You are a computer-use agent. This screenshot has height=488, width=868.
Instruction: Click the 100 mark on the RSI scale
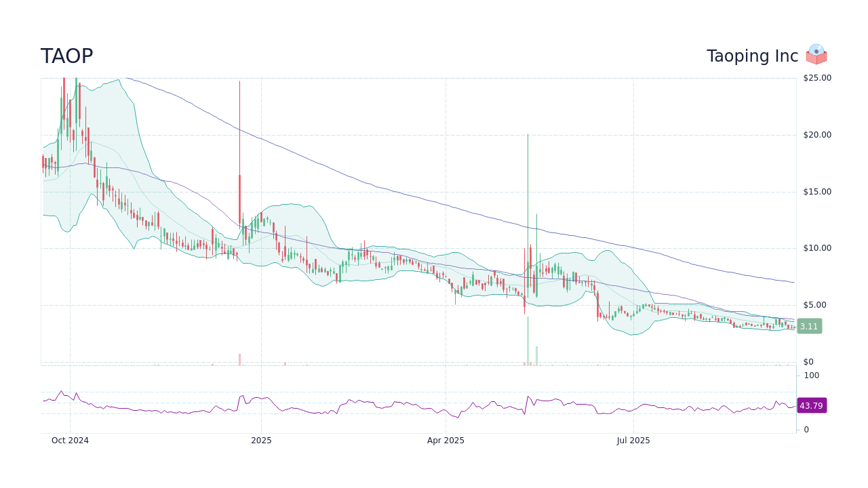811,375
